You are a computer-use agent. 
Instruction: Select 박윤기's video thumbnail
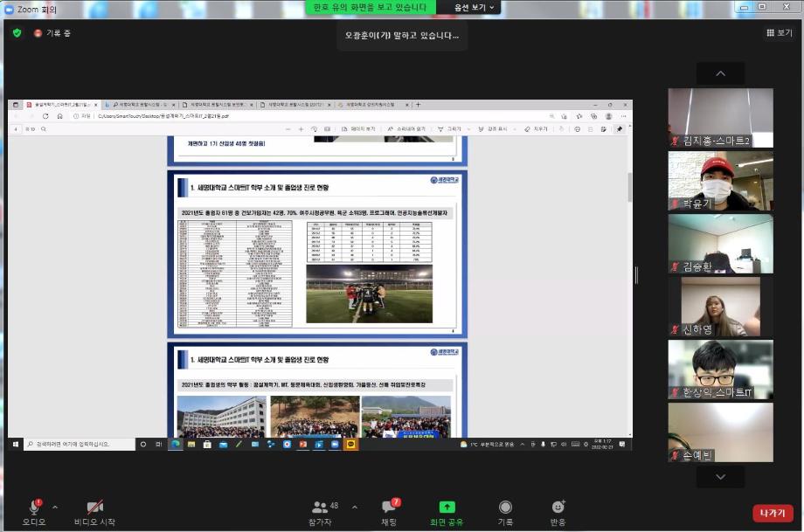[720, 181]
